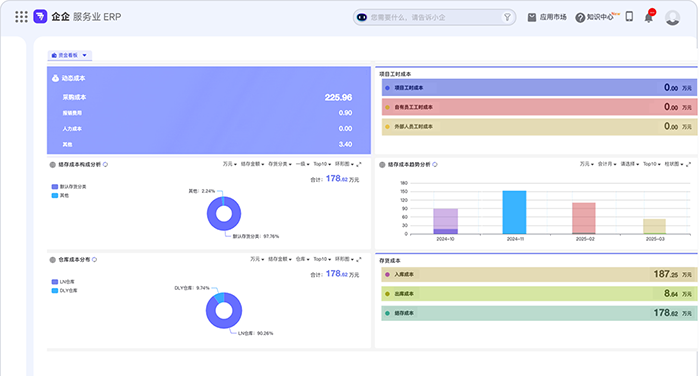The height and width of the screenshot is (376, 700).
Task: Click the robot assistant icon in search bar
Action: click(x=362, y=17)
